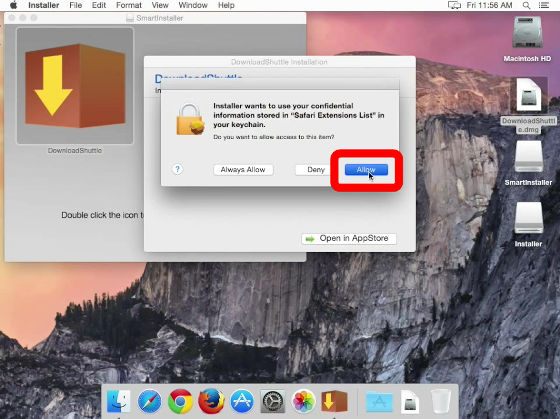
Task: Open Photos from the Dock
Action: pyautogui.click(x=304, y=401)
